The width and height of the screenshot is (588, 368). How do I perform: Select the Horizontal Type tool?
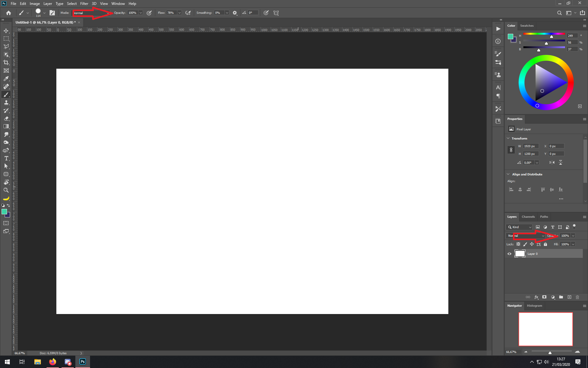tap(6, 158)
